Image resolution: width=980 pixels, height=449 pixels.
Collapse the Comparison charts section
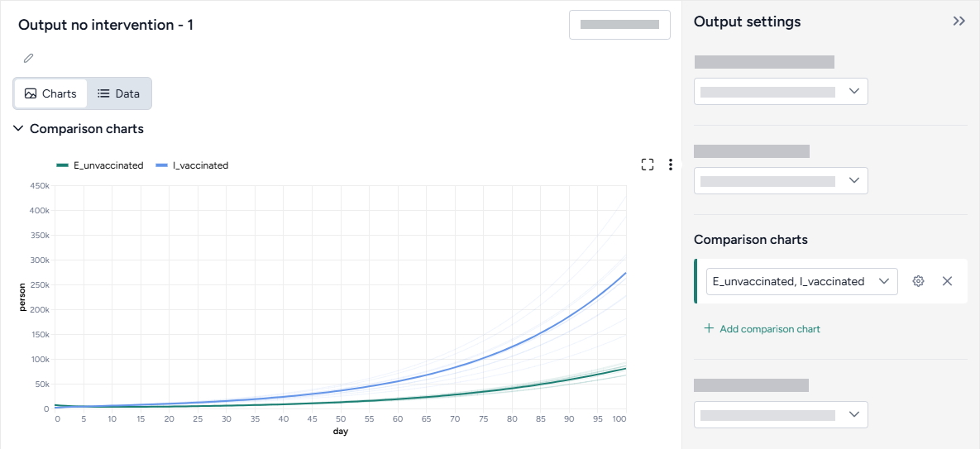point(19,129)
